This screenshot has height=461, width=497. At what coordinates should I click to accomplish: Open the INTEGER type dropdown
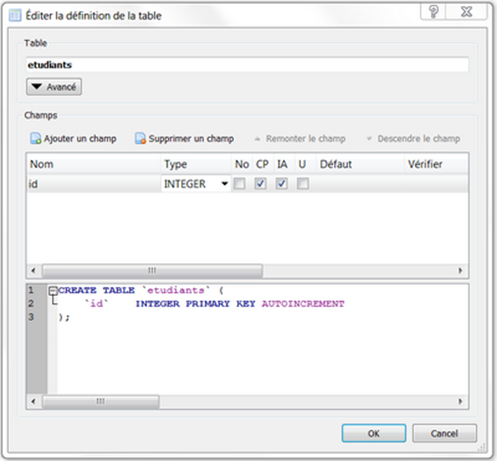pyautogui.click(x=225, y=184)
